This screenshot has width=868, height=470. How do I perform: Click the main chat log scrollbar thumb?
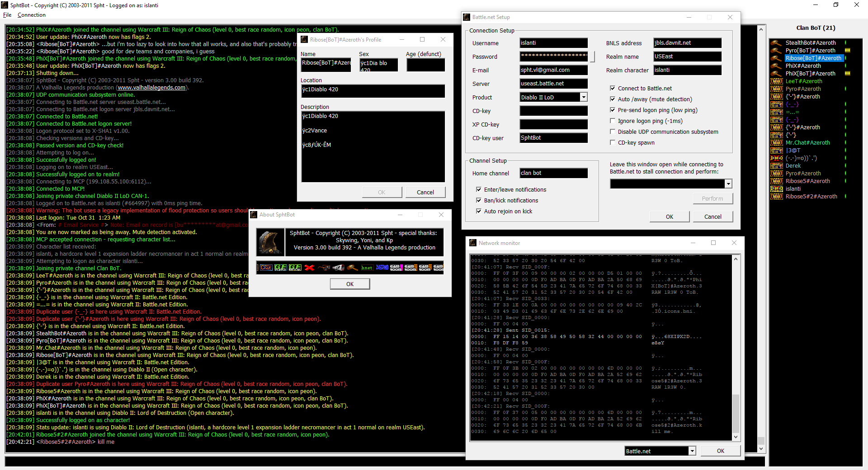(x=761, y=441)
